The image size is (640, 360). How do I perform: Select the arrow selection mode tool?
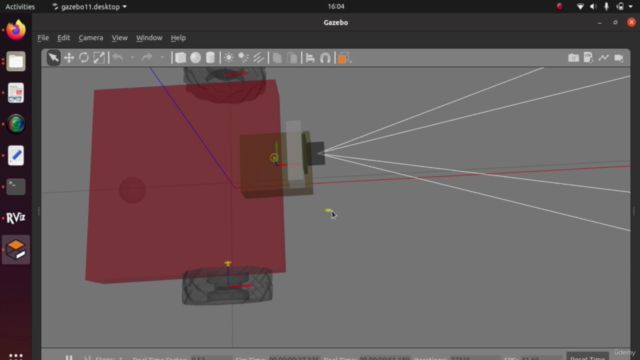tap(53, 58)
